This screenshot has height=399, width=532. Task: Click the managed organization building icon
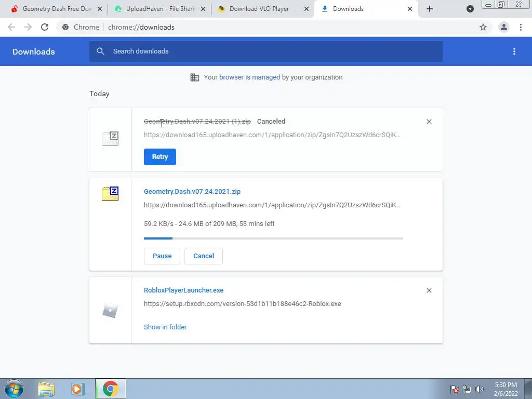pos(195,77)
